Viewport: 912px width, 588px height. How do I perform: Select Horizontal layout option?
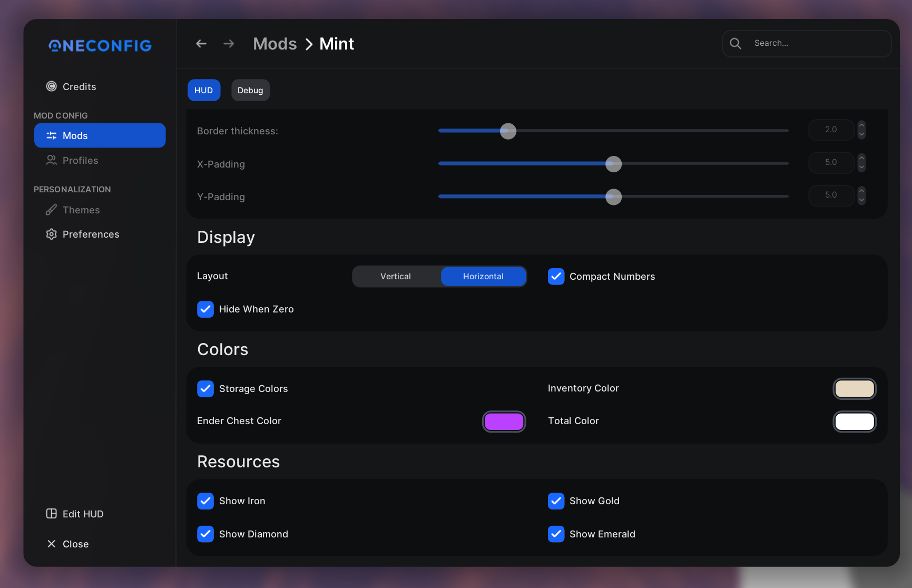point(483,277)
